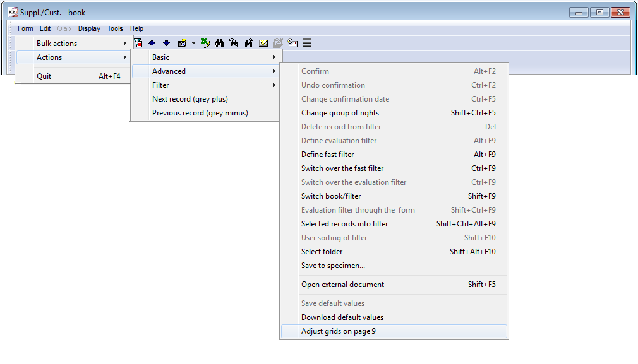The height and width of the screenshot is (364, 638).
Task: Choose Select folder
Action: (394, 252)
